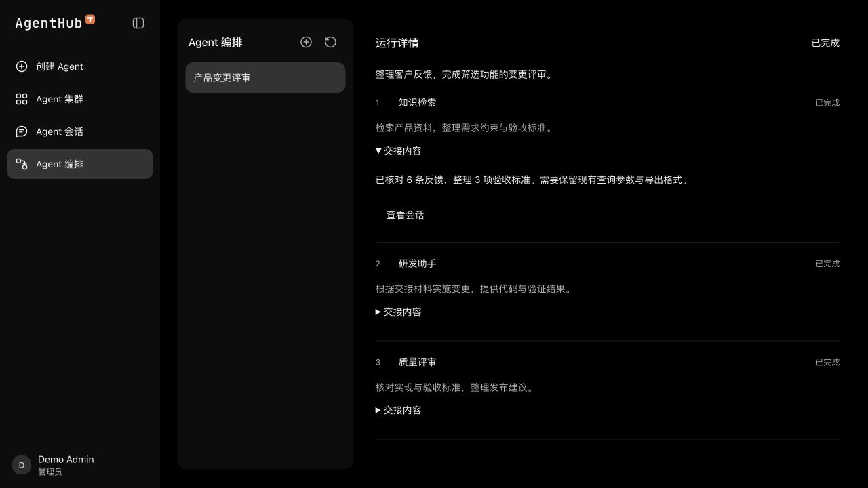The image size is (868, 488).
Task: Click the grid icon for Agent 集群
Action: pos(22,99)
